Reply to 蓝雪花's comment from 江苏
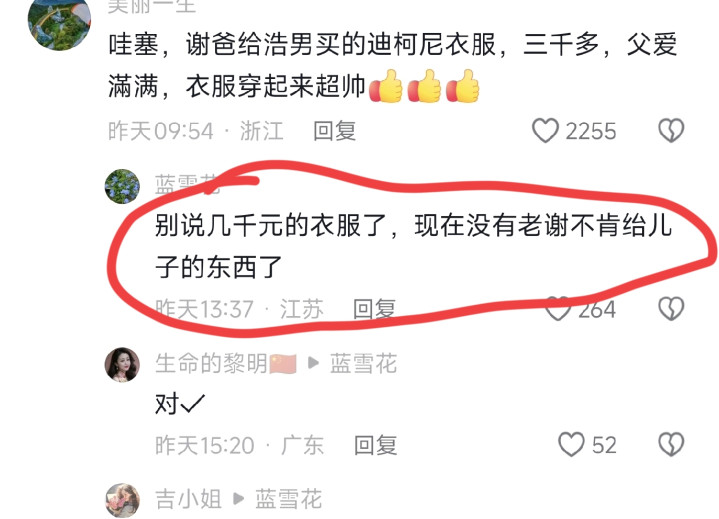The height and width of the screenshot is (519, 719). click(x=374, y=309)
